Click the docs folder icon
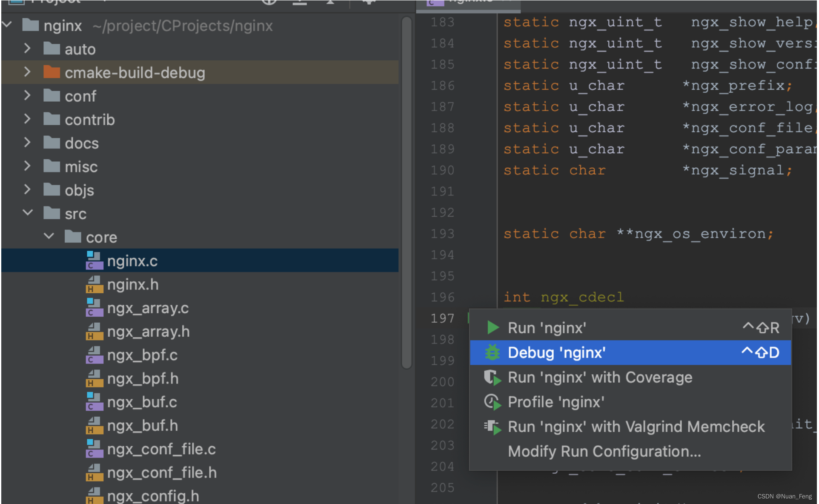819x504 pixels. 52,142
